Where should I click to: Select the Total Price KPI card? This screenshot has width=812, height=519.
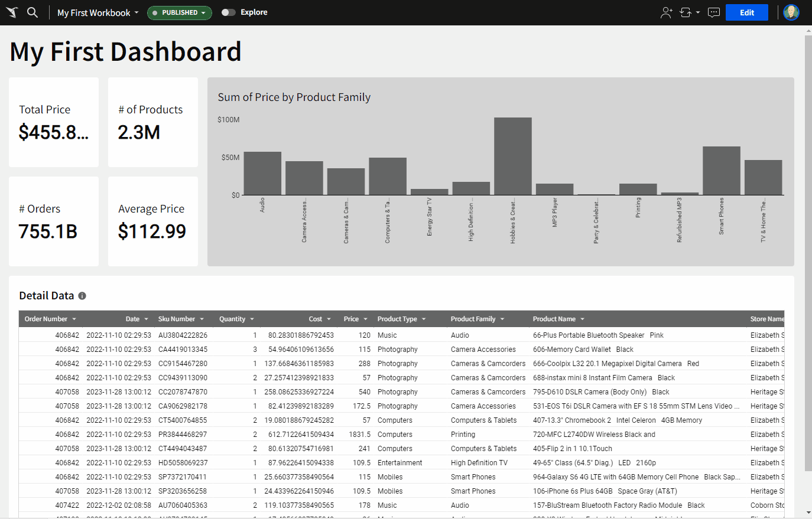54,122
